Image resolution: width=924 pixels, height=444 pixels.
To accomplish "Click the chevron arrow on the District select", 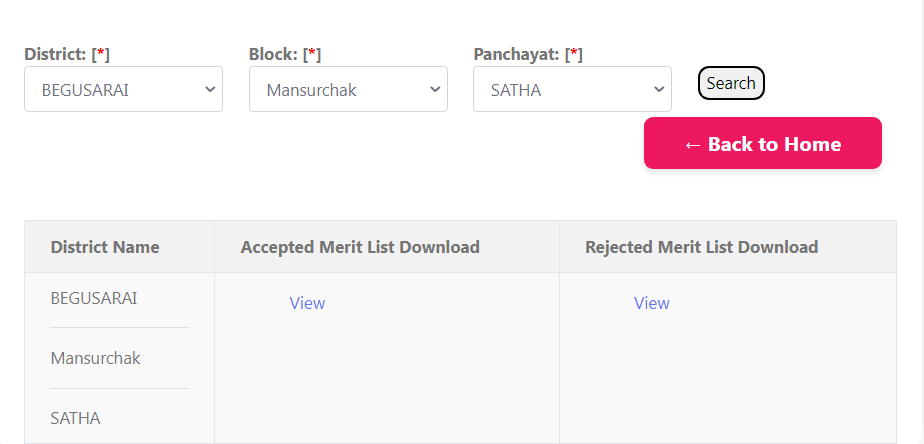I will [210, 89].
